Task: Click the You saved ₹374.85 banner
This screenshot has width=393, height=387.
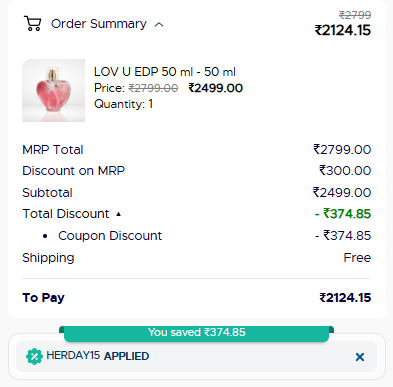Action: click(196, 333)
